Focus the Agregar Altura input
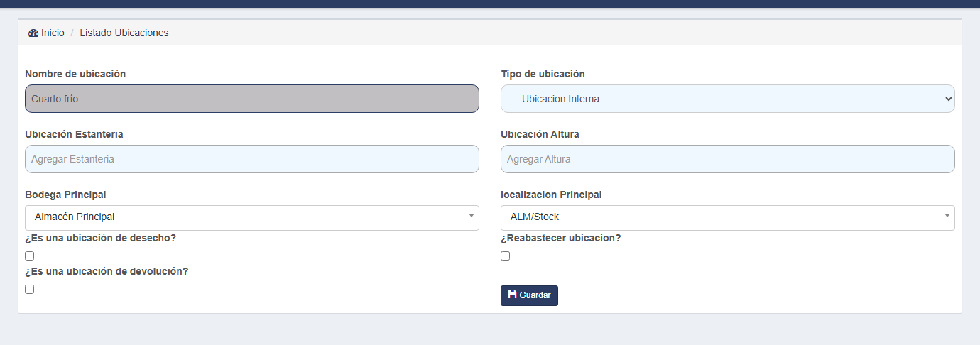 pyautogui.click(x=728, y=159)
